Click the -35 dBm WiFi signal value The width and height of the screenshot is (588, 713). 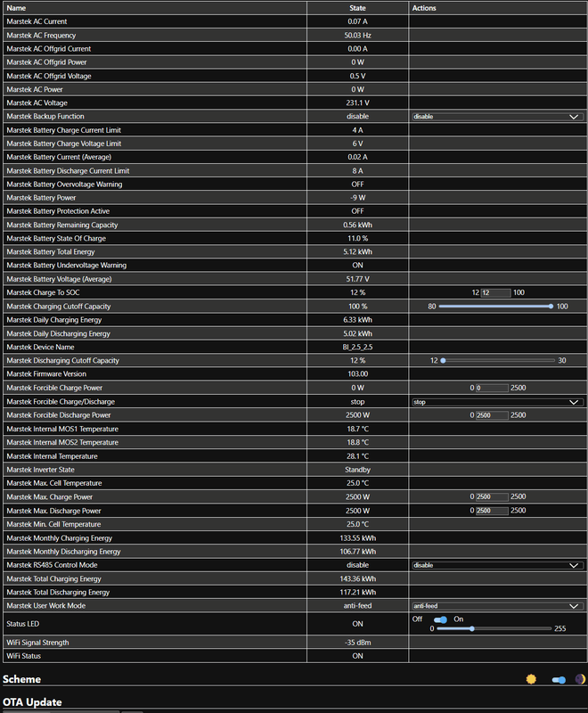tap(357, 643)
